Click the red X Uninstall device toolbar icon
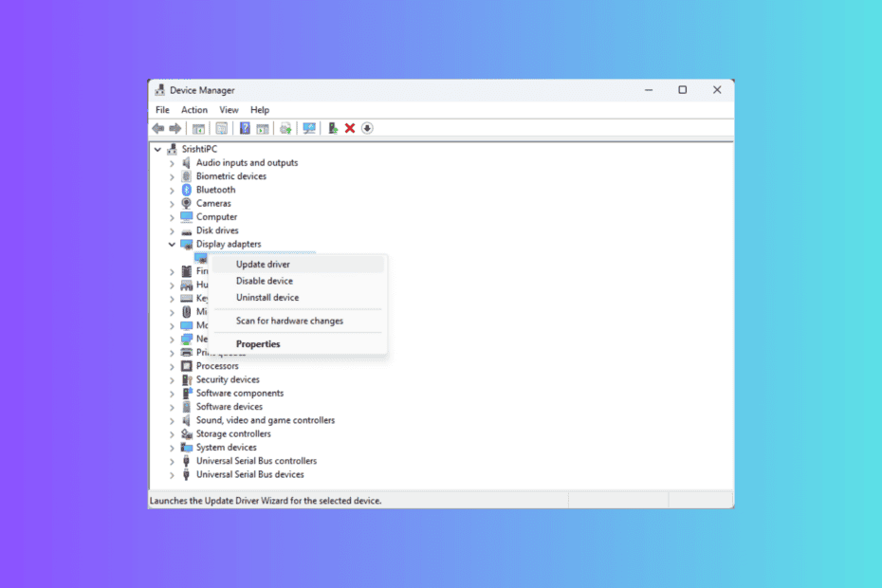This screenshot has width=882, height=588. 350,128
